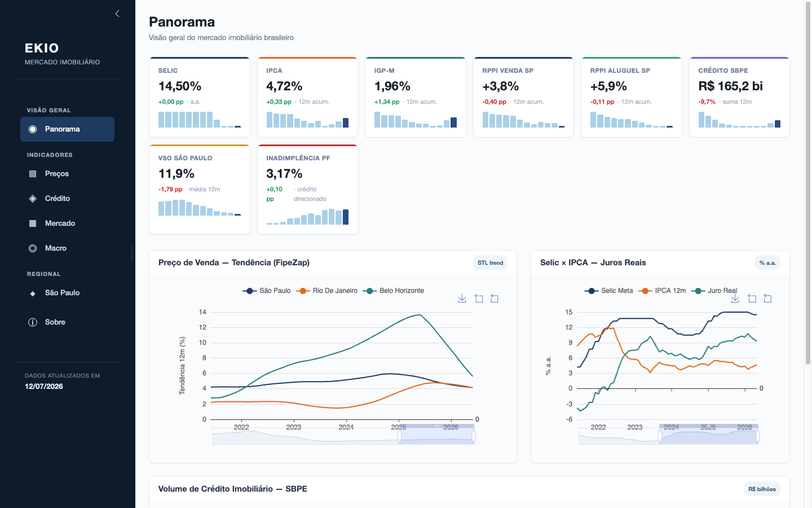The width and height of the screenshot is (812, 508).
Task: Click the '+1,34 pp' change on IGP-M card
Action: [387, 102]
